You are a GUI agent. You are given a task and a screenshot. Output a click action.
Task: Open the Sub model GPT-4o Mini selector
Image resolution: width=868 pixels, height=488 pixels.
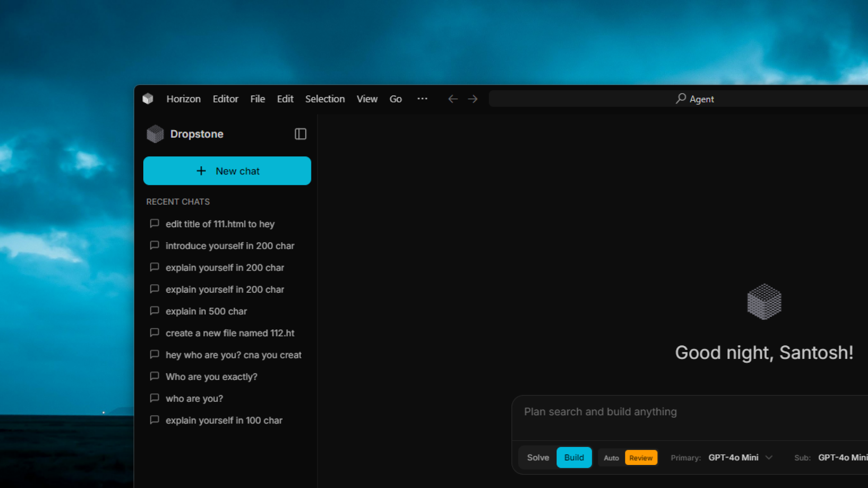pyautogui.click(x=842, y=458)
